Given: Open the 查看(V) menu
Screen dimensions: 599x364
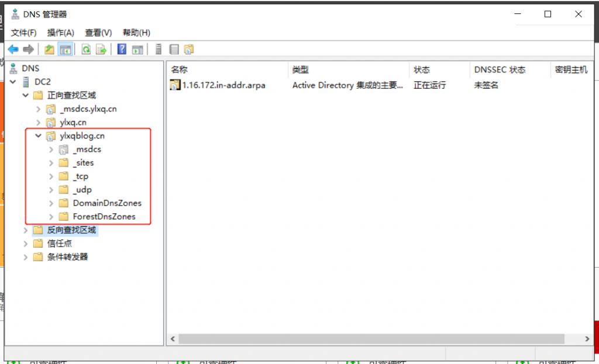Looking at the screenshot, I should [98, 33].
